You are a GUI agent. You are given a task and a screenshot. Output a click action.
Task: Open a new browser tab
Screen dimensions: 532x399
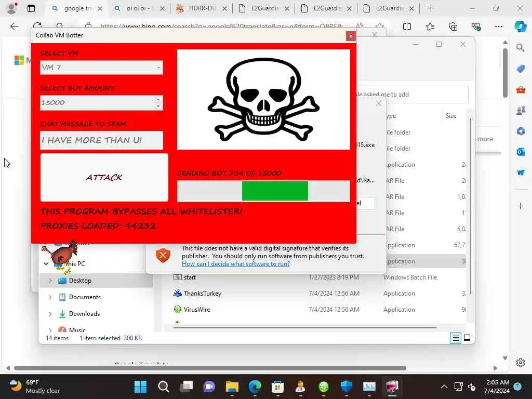(x=431, y=8)
